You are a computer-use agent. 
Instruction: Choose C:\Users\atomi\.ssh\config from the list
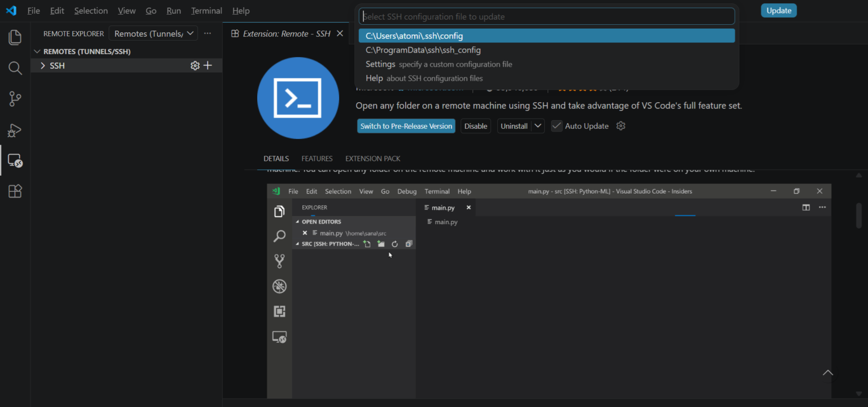[546, 36]
